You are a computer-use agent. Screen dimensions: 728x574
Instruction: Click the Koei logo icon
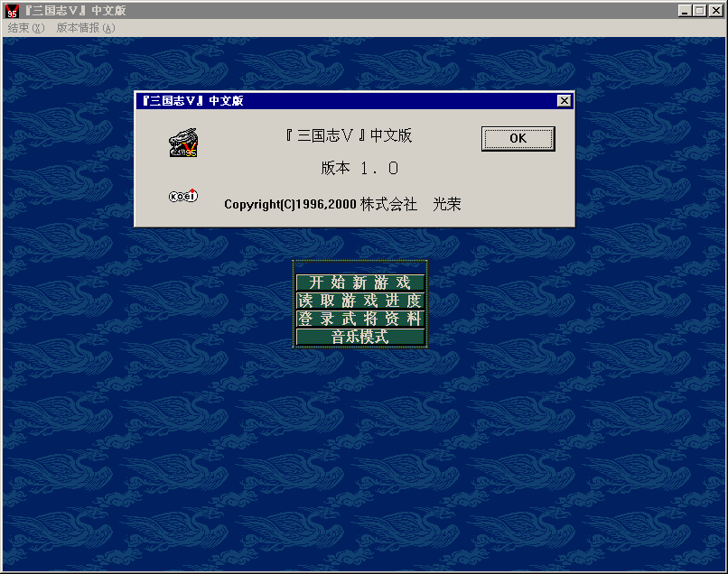pyautogui.click(x=183, y=196)
